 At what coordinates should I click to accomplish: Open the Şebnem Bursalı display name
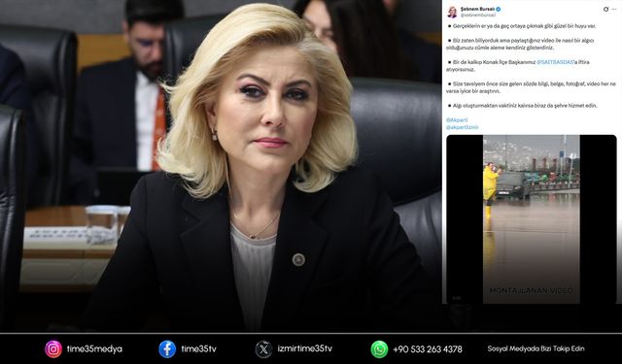[477, 9]
